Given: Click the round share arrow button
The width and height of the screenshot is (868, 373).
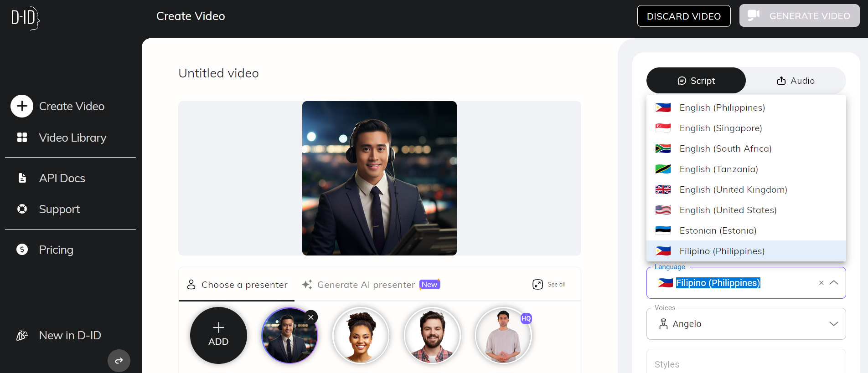Looking at the screenshot, I should (x=119, y=361).
